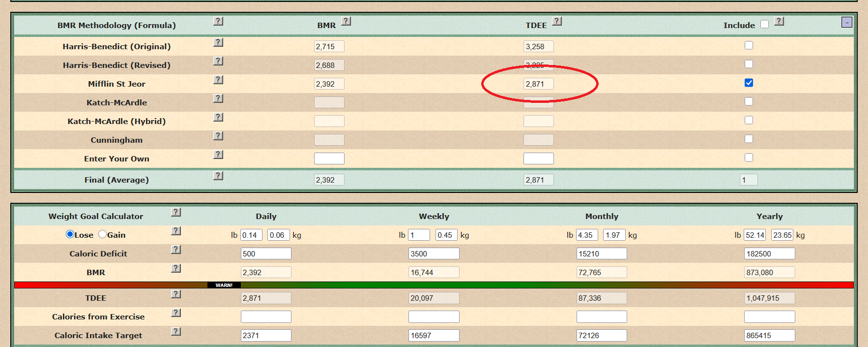The width and height of the screenshot is (868, 347).
Task: Click daily Calories from Exercise field
Action: (x=266, y=316)
